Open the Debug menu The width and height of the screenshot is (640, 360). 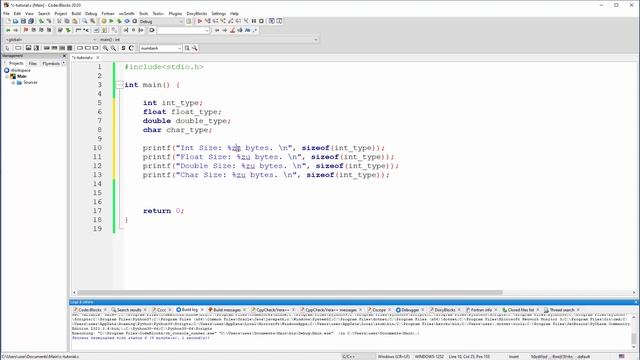pos(91,13)
